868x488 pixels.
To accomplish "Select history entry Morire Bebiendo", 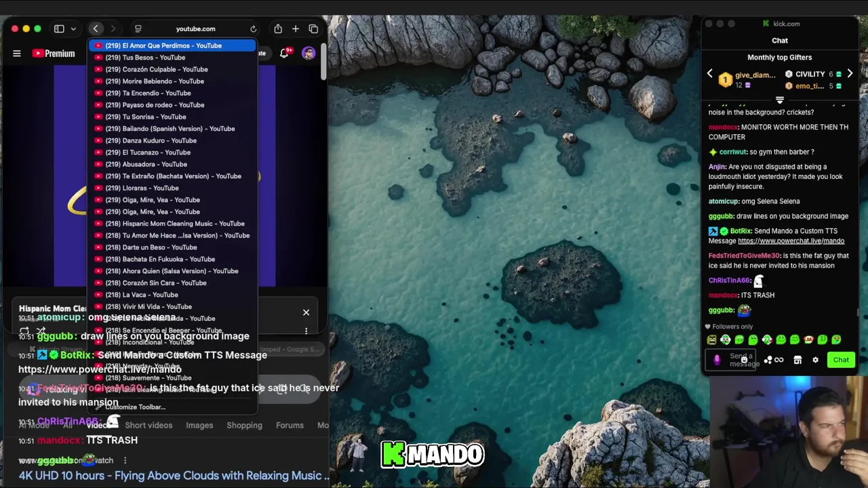I will pos(172,81).
